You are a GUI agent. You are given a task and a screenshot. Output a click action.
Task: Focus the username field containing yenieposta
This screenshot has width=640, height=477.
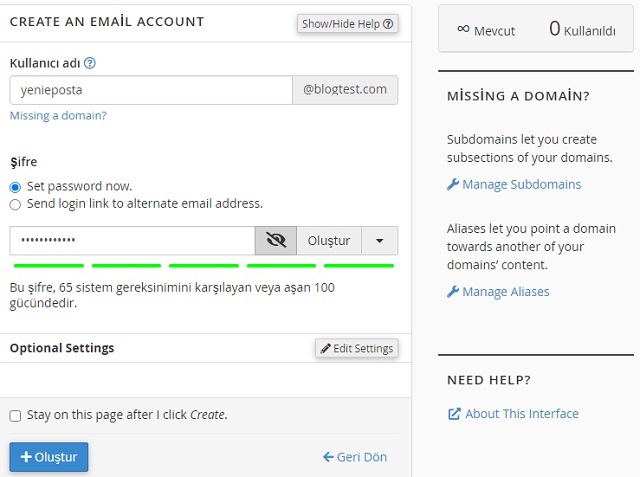(x=151, y=90)
